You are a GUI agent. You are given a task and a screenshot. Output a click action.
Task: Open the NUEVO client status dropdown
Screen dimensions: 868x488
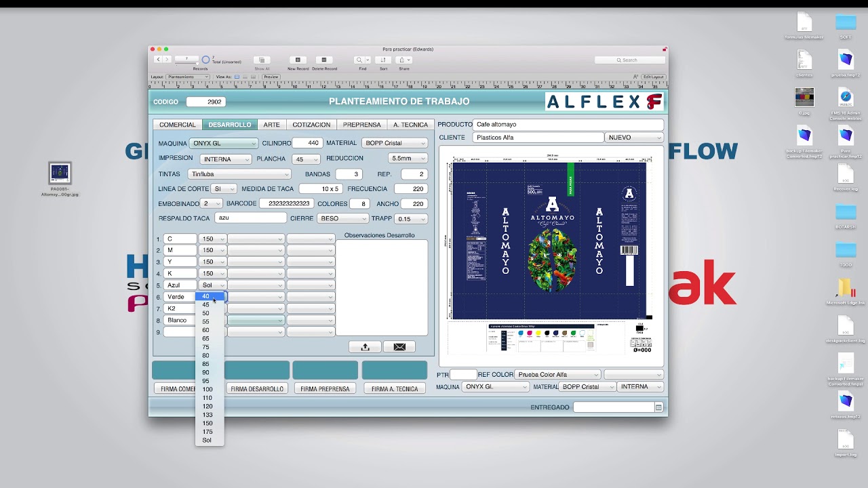633,137
